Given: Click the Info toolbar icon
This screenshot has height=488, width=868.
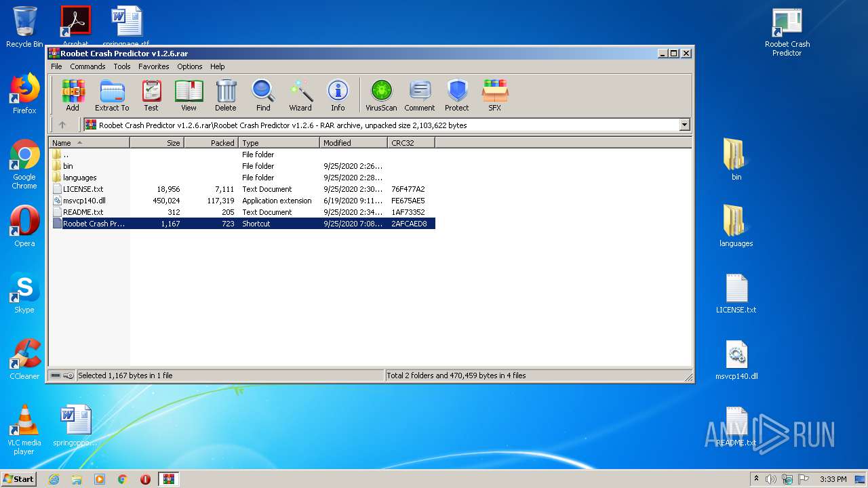Looking at the screenshot, I should [x=338, y=95].
